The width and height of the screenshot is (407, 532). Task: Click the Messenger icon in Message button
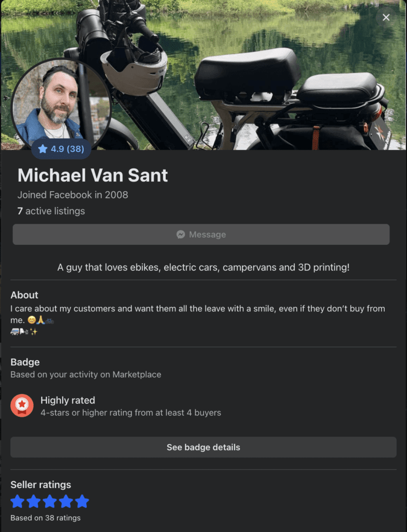pyautogui.click(x=181, y=234)
